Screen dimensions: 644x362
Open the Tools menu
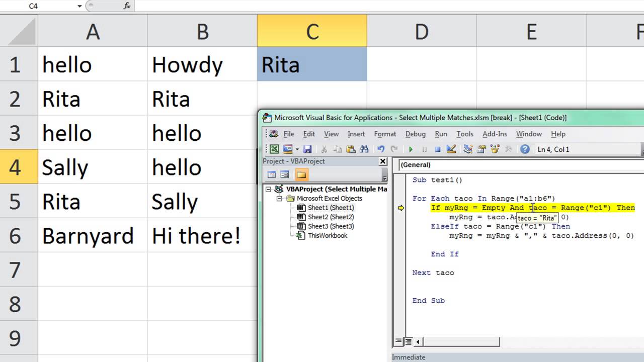464,134
